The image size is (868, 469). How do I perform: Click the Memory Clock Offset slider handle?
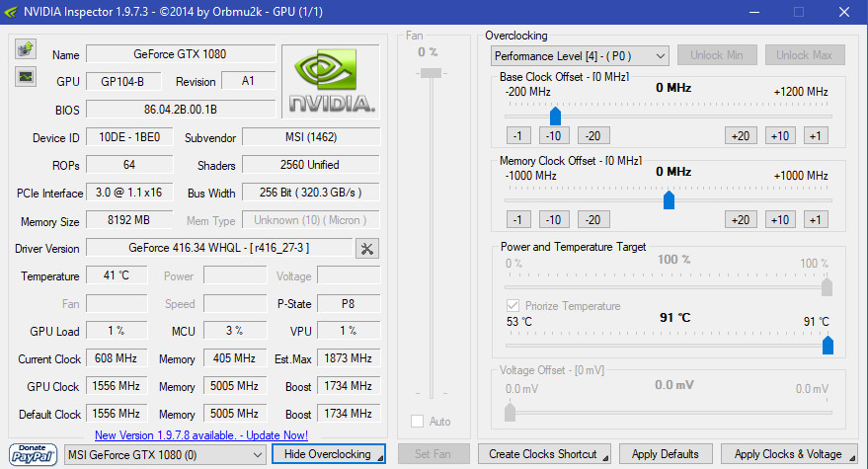pos(669,199)
